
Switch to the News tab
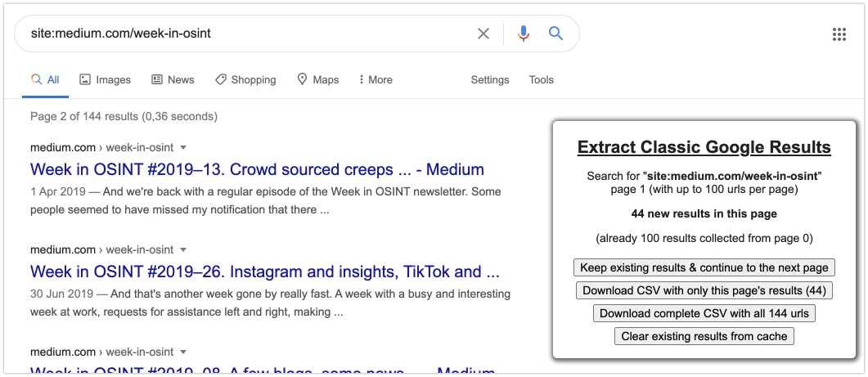pos(173,79)
